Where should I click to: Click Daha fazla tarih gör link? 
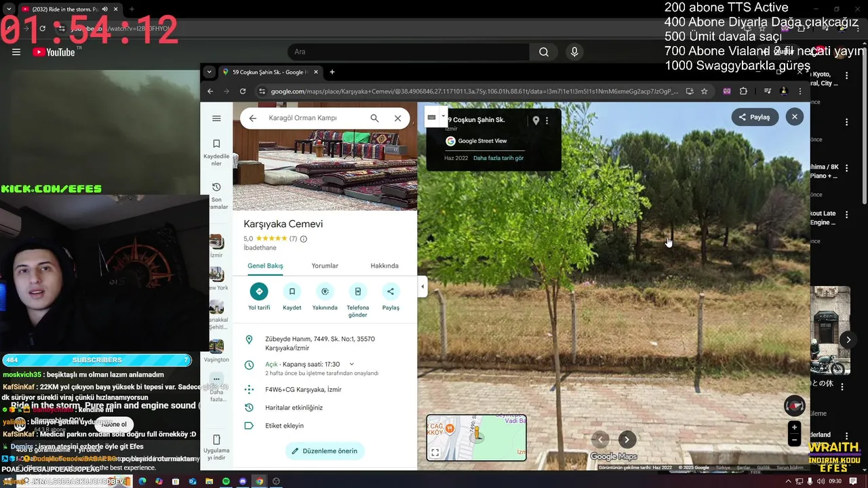pos(498,158)
